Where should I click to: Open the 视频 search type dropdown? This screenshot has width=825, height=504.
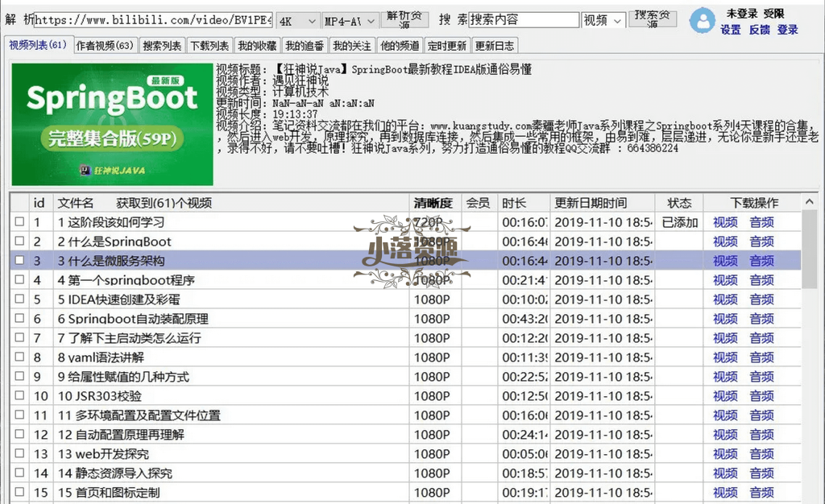point(603,20)
